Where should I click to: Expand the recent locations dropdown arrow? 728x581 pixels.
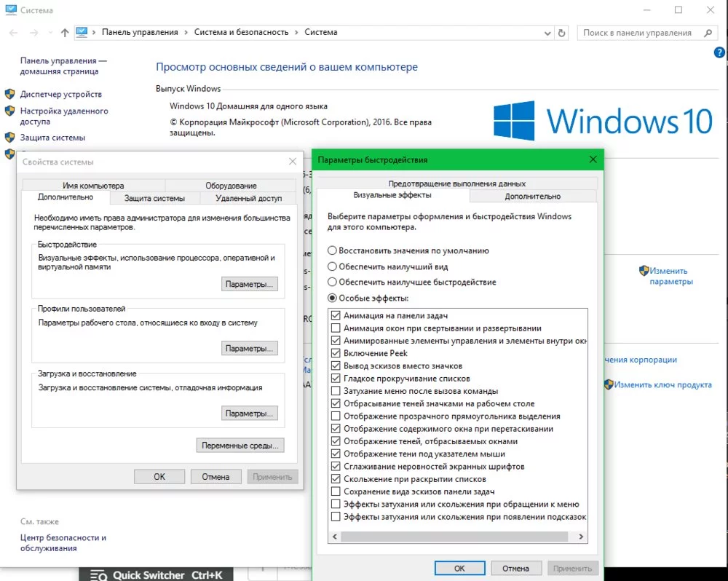coord(50,33)
